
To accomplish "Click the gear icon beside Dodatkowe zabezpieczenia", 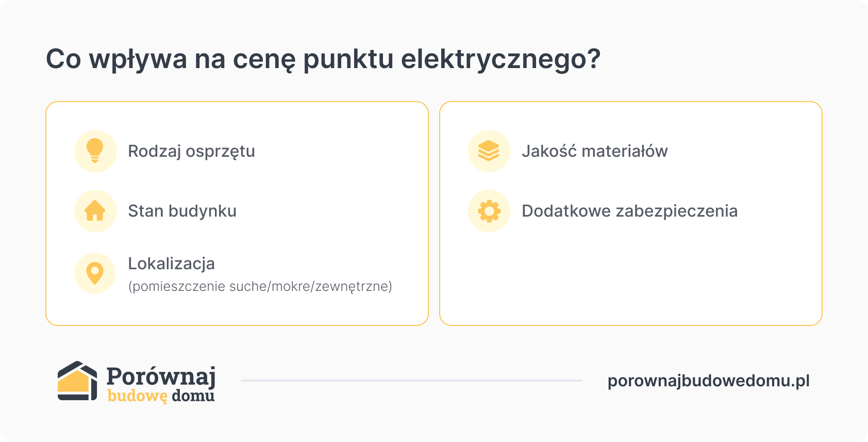I will (489, 211).
